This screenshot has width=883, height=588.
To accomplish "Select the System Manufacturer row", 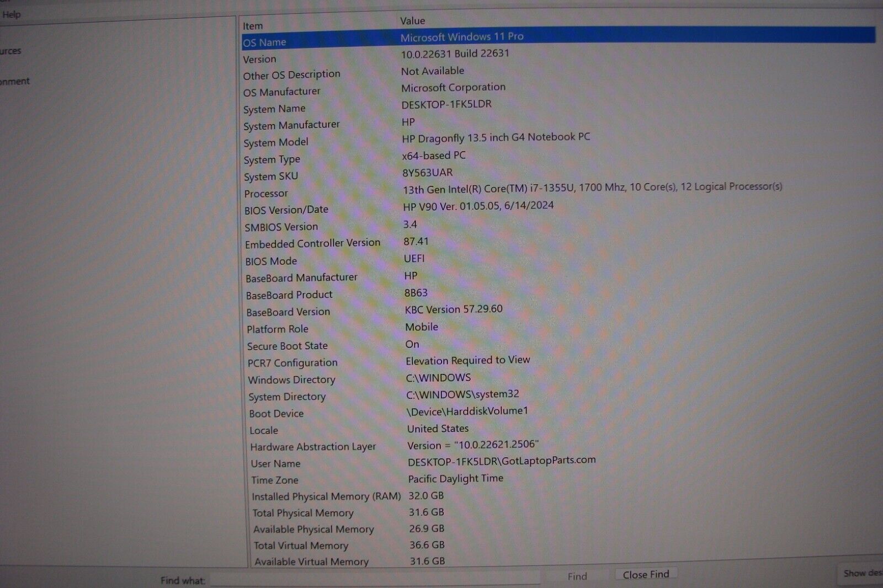I will pos(558,124).
